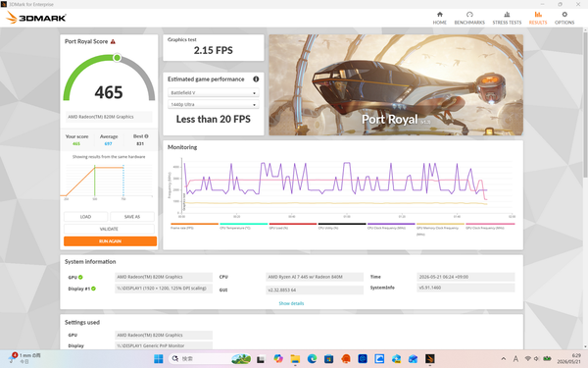Toggle the CPU Temperature graph legend
Image resolution: width=588 pixels, height=368 pixels.
pyautogui.click(x=244, y=226)
